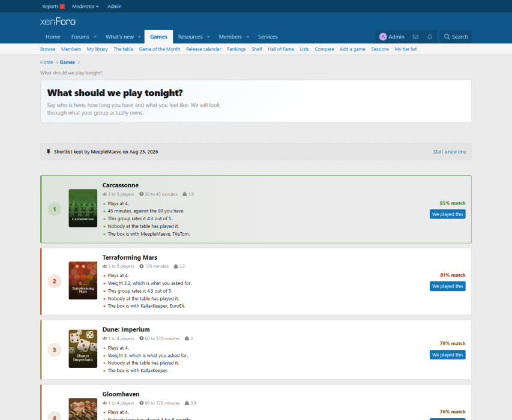Open the Browse sub-navigation link

click(47, 49)
